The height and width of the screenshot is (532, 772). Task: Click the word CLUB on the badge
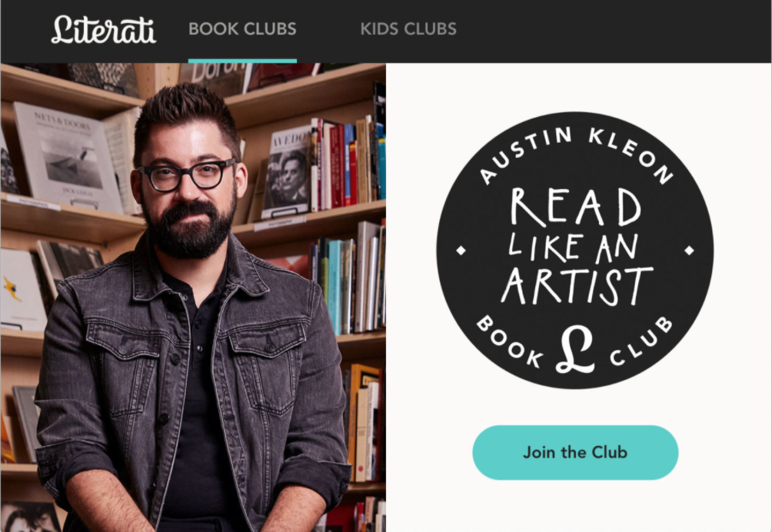[x=641, y=341]
